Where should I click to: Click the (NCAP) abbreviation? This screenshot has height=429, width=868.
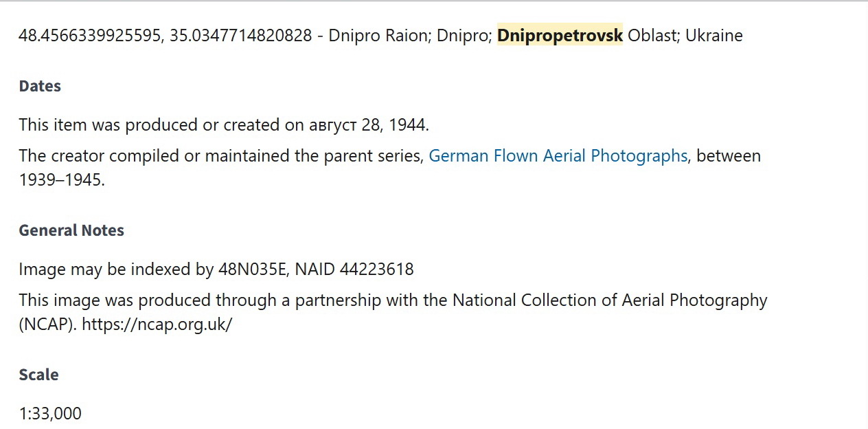click(x=47, y=324)
